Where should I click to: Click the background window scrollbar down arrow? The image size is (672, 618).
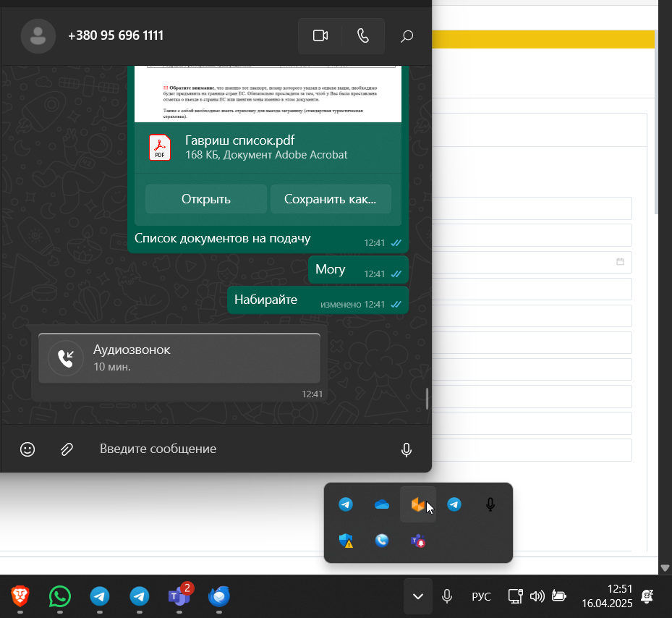(665, 568)
